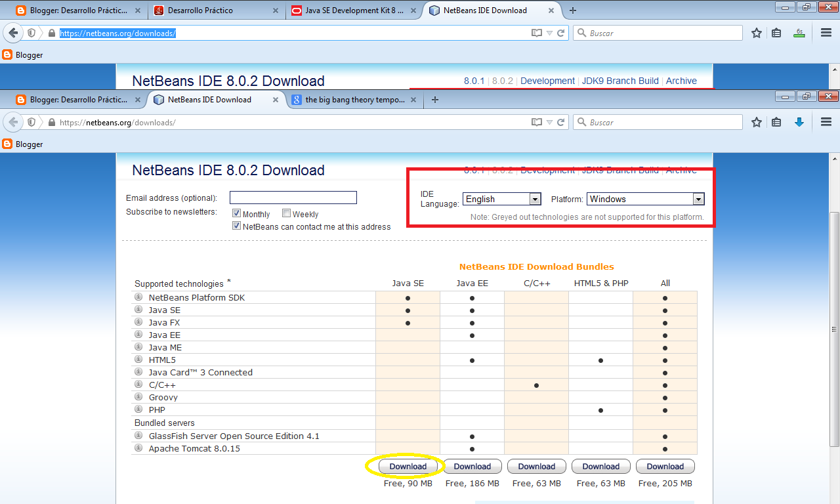Bookmark this page with the star icon
This screenshot has height=504, width=840.
pyautogui.click(x=756, y=122)
